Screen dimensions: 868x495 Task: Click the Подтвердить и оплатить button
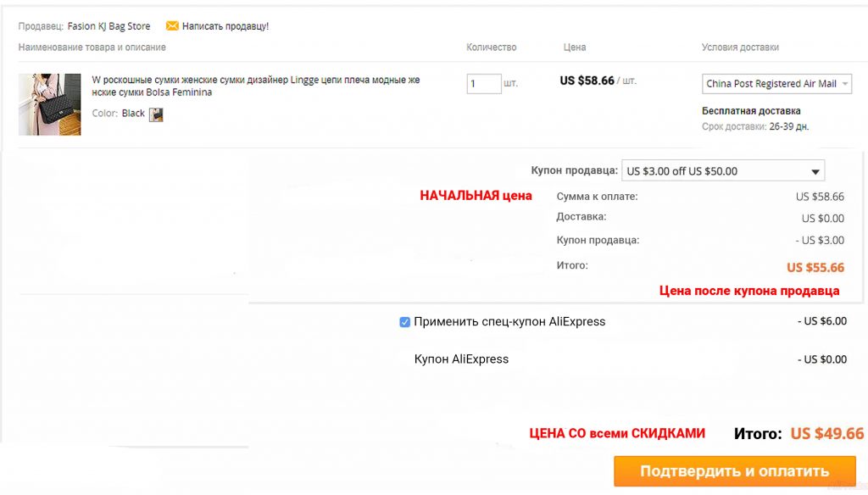click(735, 471)
